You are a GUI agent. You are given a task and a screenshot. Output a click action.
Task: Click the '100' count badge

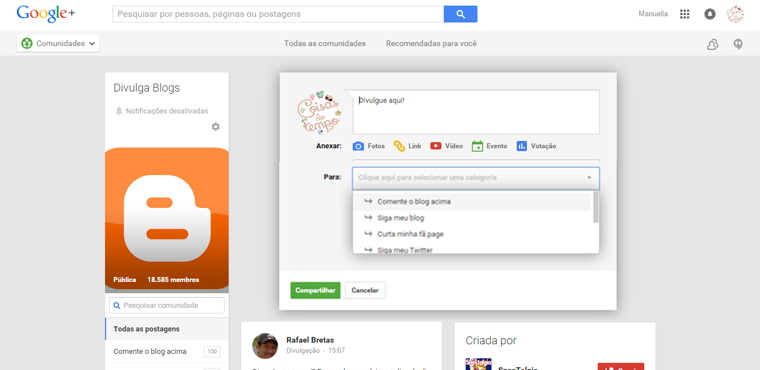(212, 352)
